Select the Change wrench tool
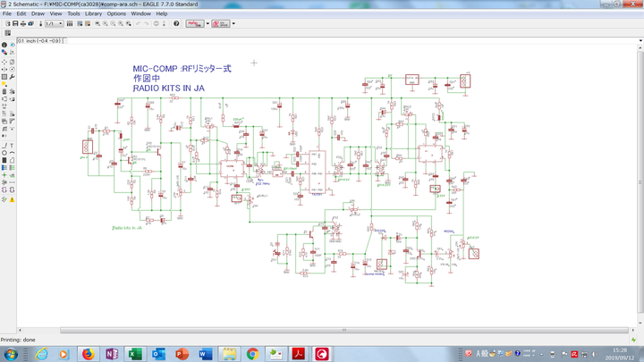Screen dimensions: 644x362 (x=13, y=77)
